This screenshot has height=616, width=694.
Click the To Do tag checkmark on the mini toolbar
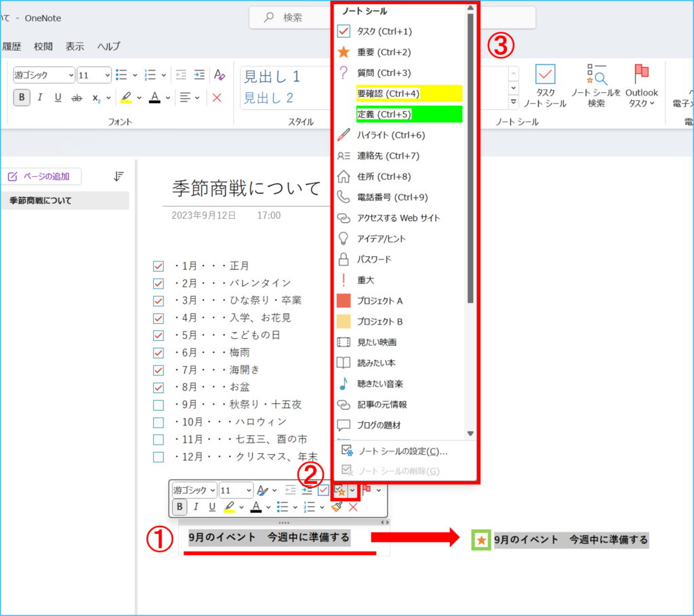tap(323, 490)
